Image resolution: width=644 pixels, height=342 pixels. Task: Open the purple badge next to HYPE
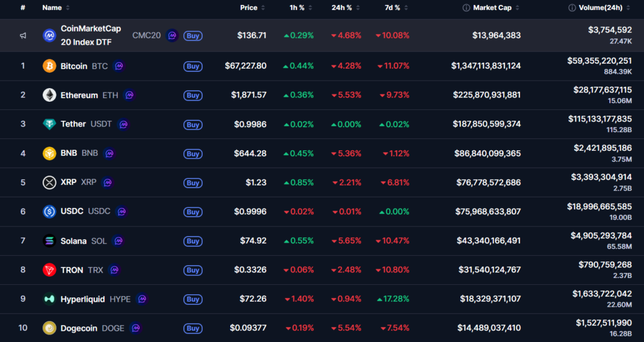coord(142,299)
